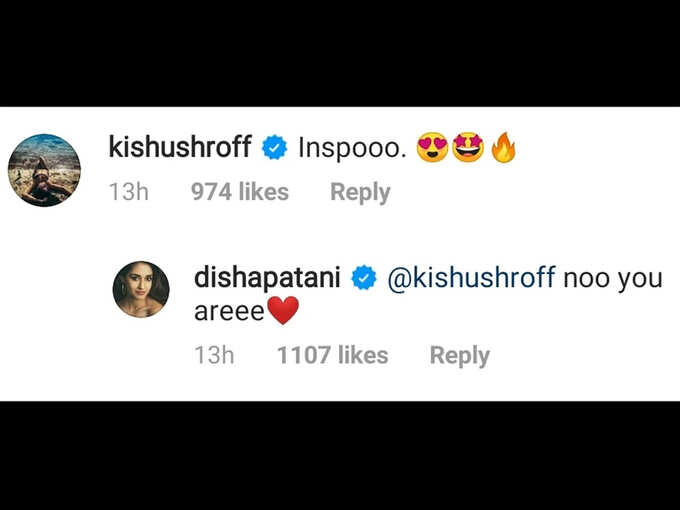Click the verified badge next to dishapatani

point(364,278)
